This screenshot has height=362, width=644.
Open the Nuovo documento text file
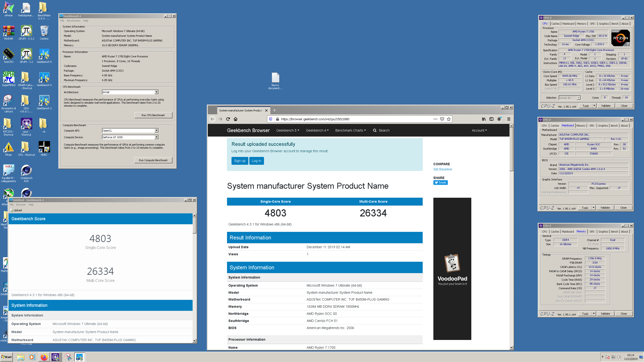coord(275,81)
